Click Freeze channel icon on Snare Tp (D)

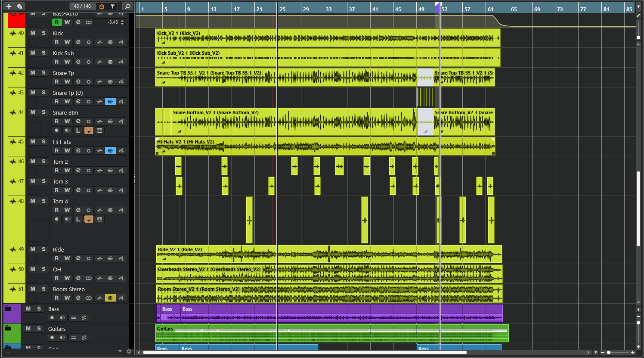(x=111, y=102)
